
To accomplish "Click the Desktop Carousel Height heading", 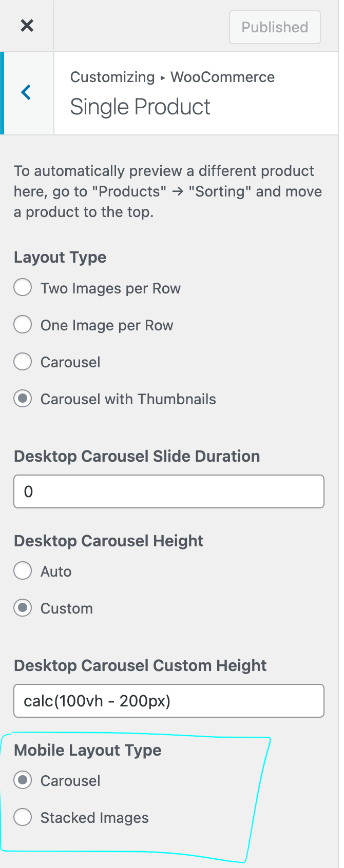I will coord(108,541).
